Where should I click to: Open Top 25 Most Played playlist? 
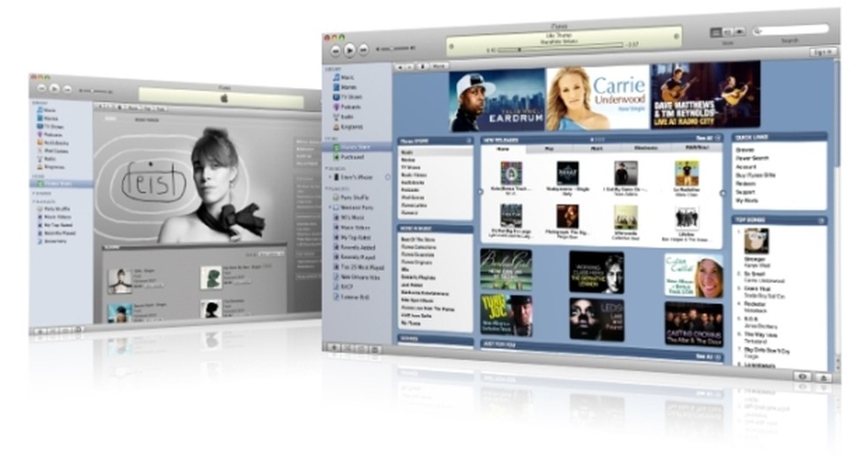358,267
